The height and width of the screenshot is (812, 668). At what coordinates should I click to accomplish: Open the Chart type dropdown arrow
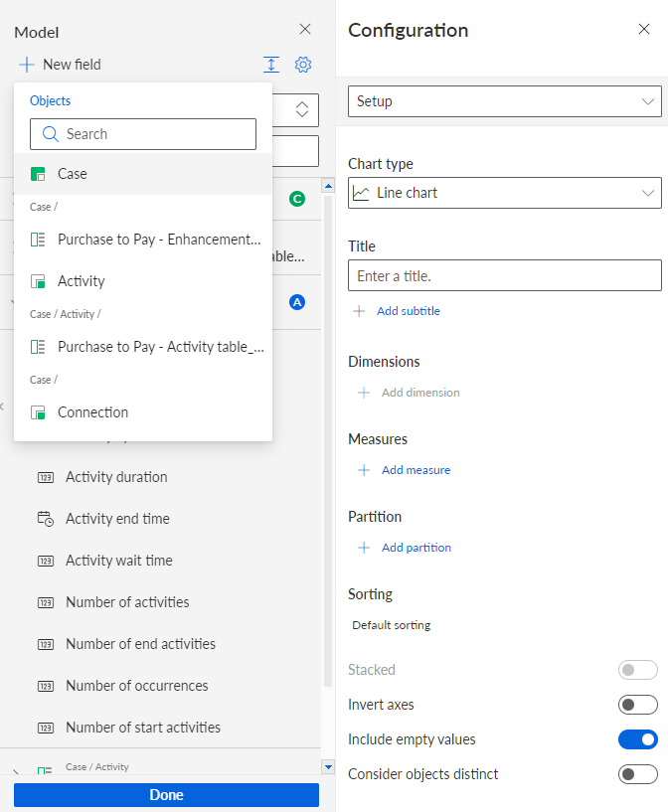point(648,193)
